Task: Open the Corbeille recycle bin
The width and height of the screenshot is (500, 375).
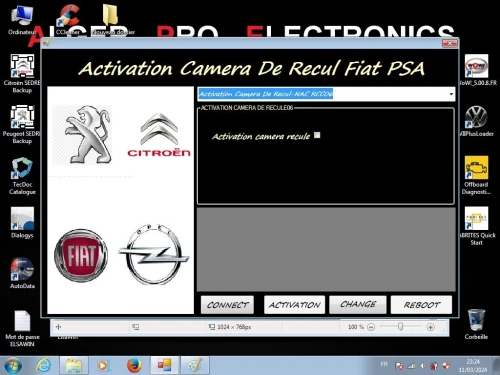Action: click(x=476, y=324)
